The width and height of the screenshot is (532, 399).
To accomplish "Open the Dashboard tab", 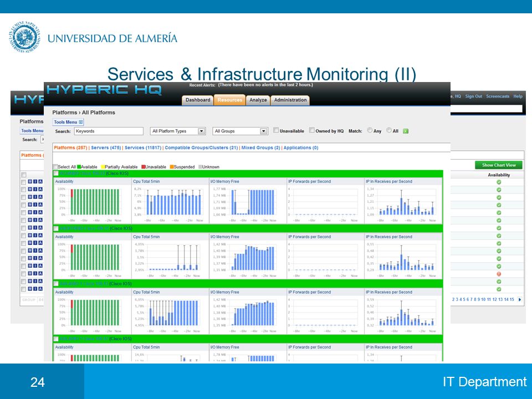I will tap(198, 100).
